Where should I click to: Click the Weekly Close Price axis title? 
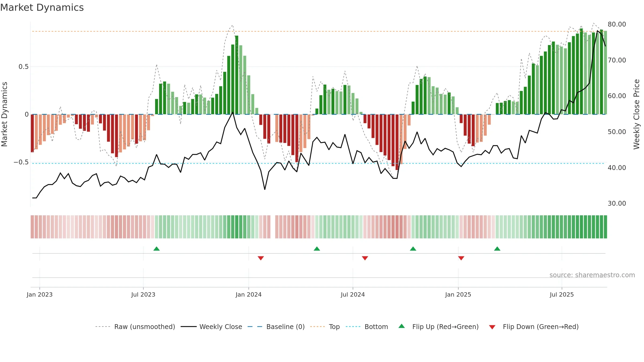(x=636, y=114)
